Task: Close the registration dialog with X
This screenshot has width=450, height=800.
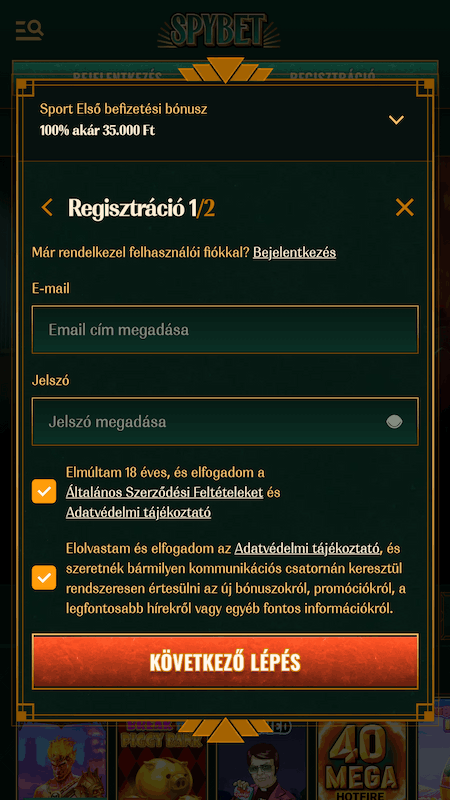Action: [405, 207]
